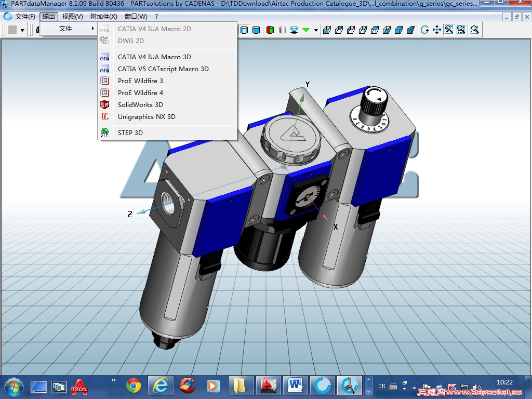Open Microsoft Word from taskbar
532x399 pixels.
[295, 386]
